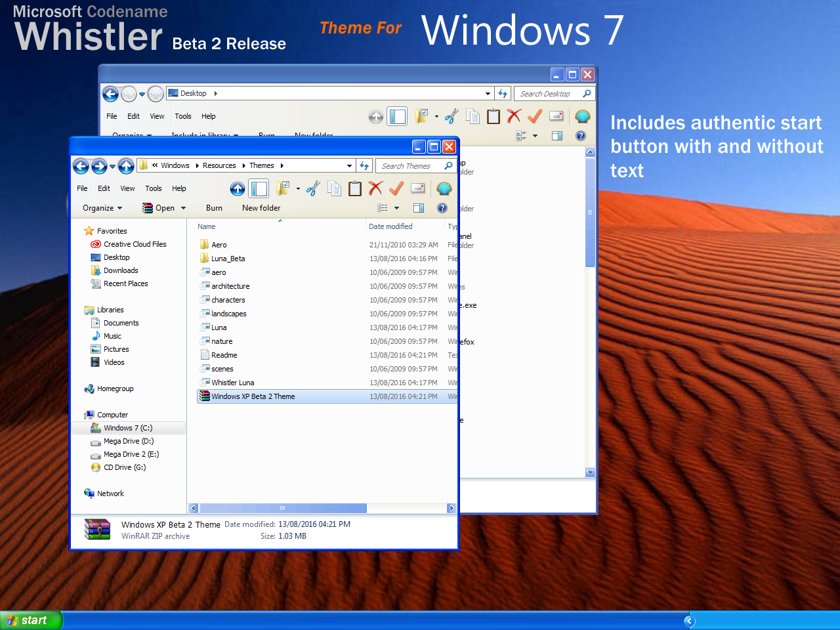Click the Rename icon in Themes window toolbar
The image size is (840, 630).
pos(418,188)
